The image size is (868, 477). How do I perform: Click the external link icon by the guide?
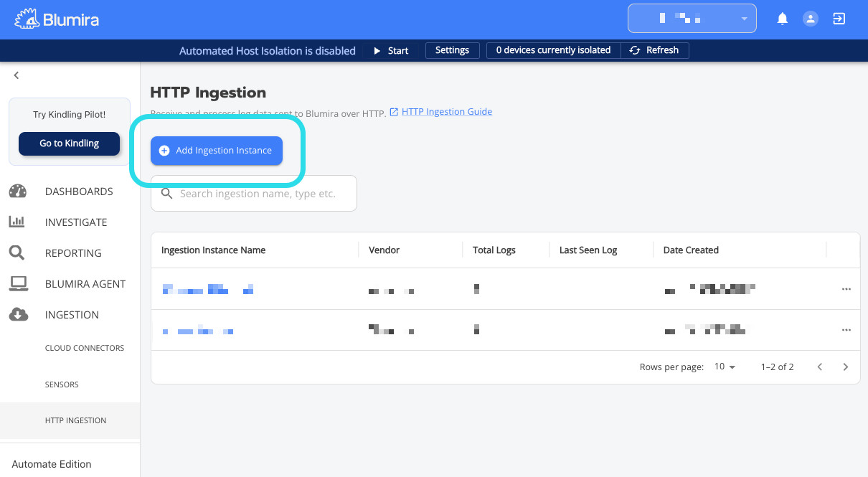tap(394, 112)
